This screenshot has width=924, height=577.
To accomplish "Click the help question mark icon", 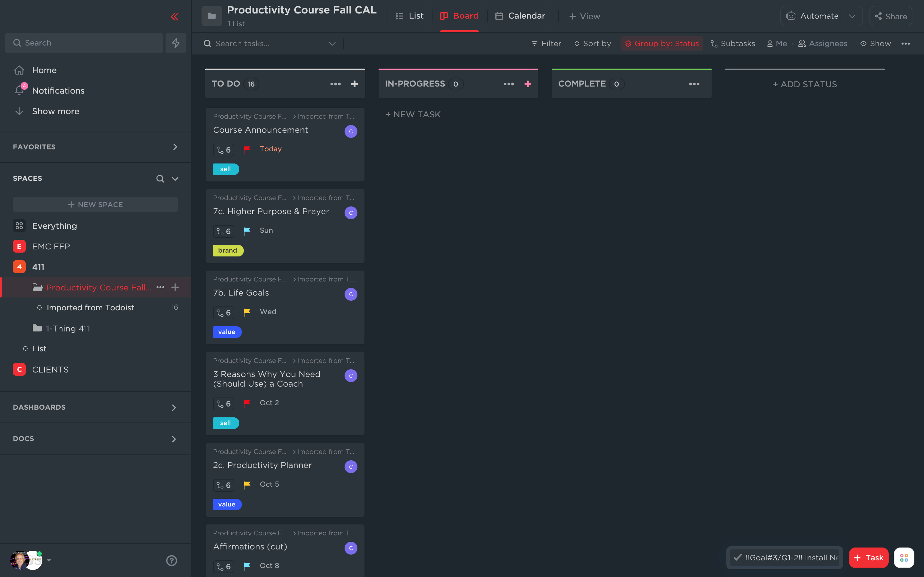I will [x=171, y=560].
